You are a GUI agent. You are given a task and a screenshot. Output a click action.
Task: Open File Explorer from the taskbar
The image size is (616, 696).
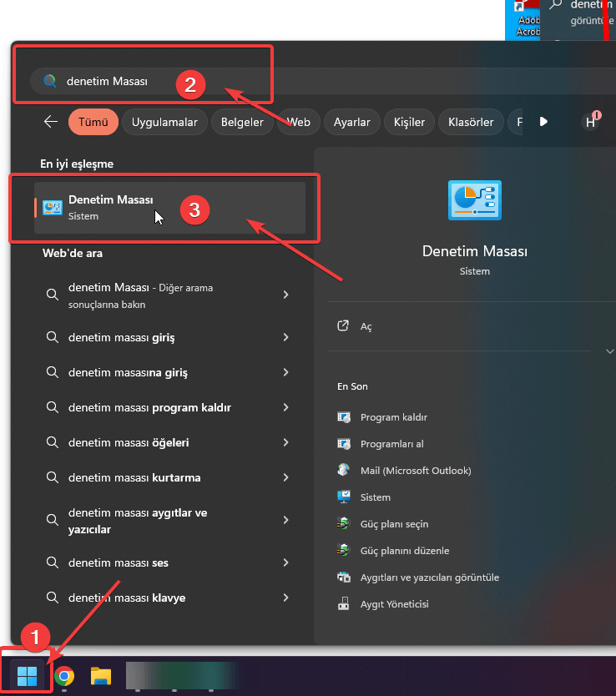(101, 676)
